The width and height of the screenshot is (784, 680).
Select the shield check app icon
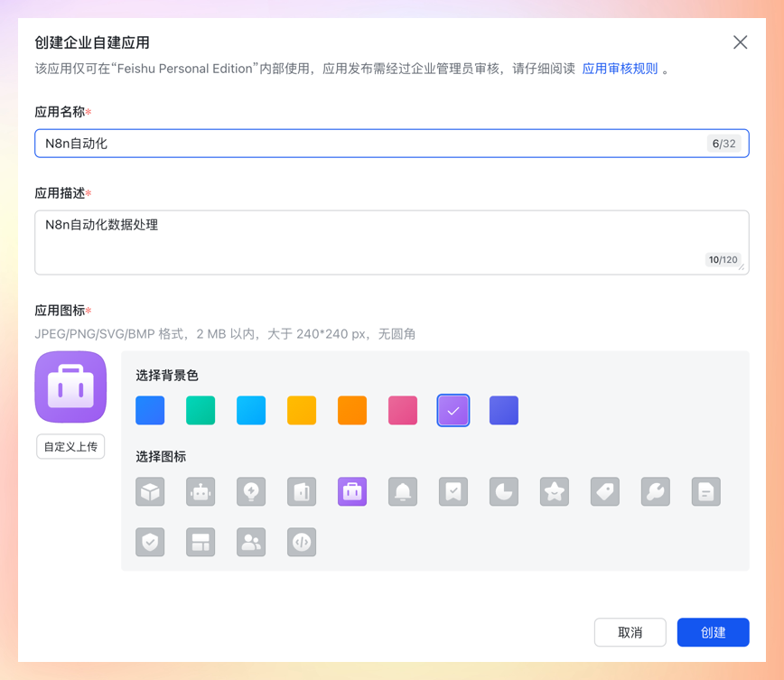[150, 542]
